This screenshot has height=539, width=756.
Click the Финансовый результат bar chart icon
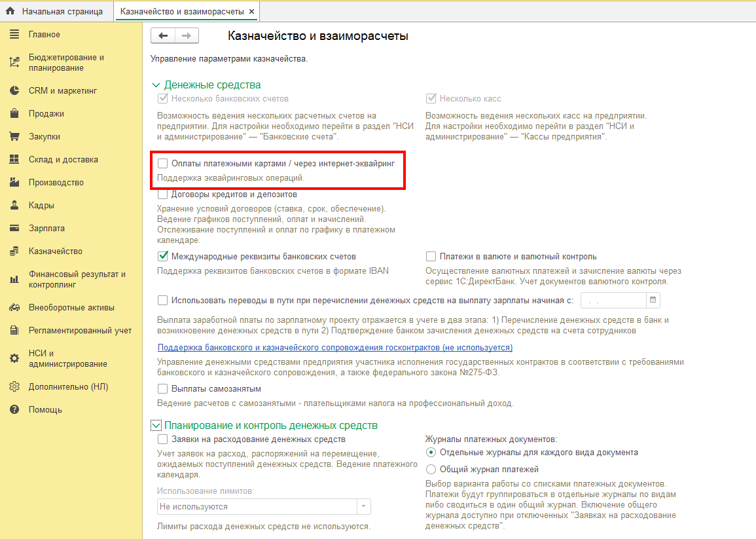pyautogui.click(x=14, y=279)
